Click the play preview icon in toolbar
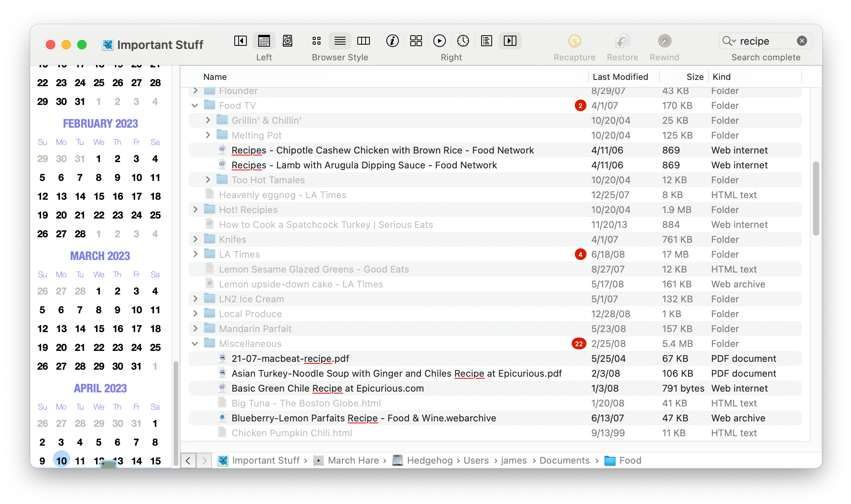 coord(440,41)
